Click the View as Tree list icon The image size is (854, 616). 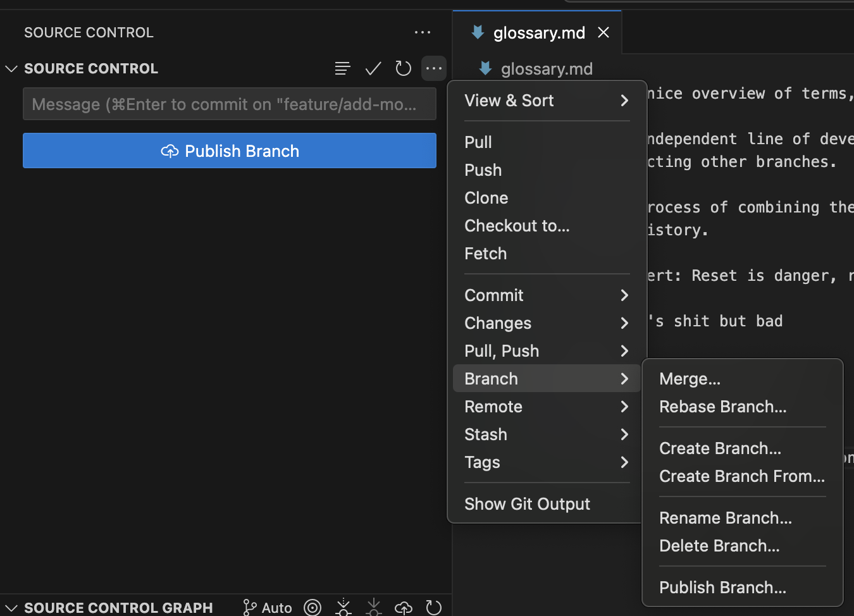click(x=342, y=68)
